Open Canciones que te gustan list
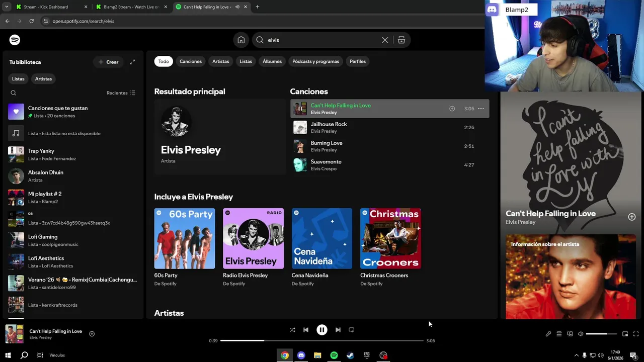The width and height of the screenshot is (644, 362). click(73, 112)
